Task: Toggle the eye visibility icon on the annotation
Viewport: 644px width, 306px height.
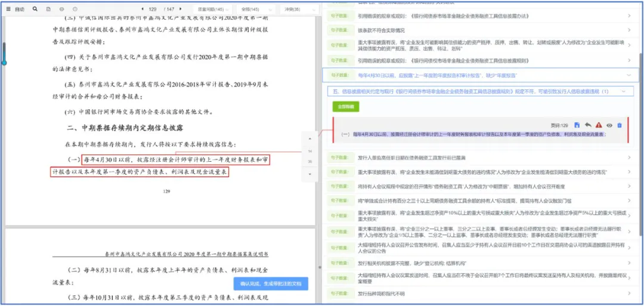Action: 609,125
